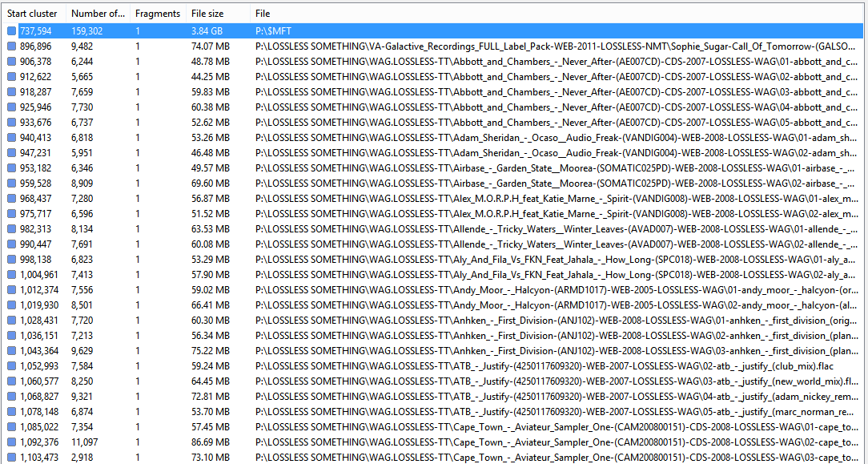Select the 86.69 MB file size cell

pyautogui.click(x=210, y=441)
